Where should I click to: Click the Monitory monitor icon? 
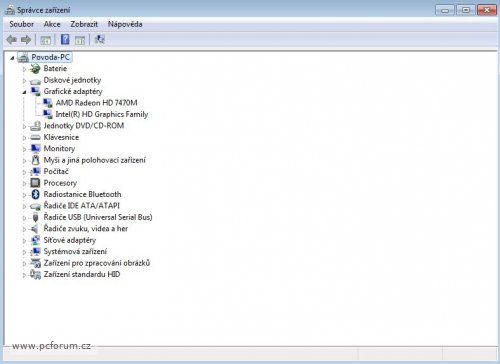35,148
